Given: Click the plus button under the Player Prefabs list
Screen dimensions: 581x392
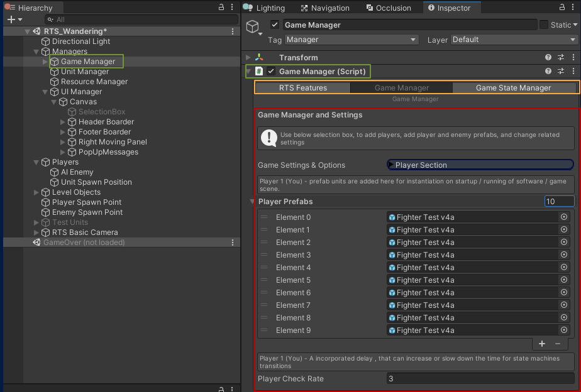Looking at the screenshot, I should coord(542,344).
